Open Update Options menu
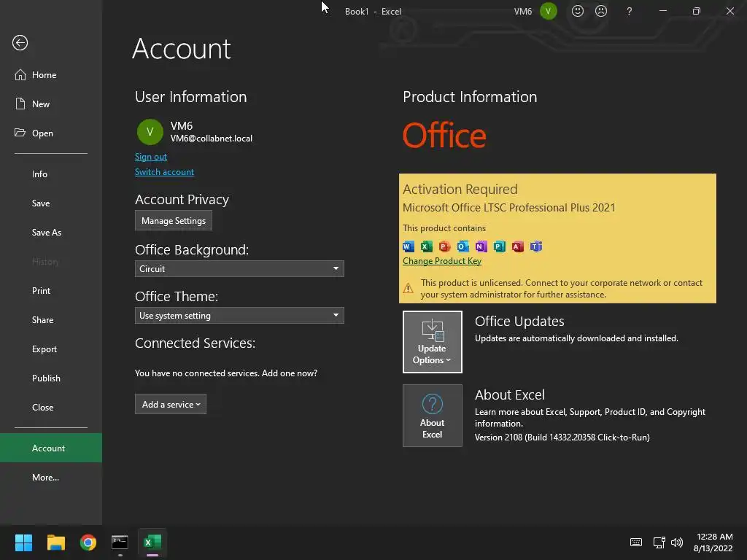The height and width of the screenshot is (560, 747). tap(432, 342)
